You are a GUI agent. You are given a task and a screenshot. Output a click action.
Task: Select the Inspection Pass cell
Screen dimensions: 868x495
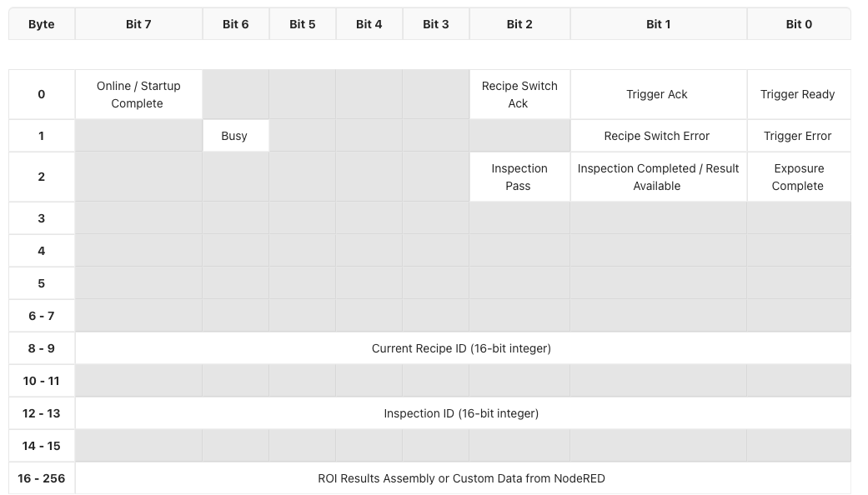tap(519, 177)
